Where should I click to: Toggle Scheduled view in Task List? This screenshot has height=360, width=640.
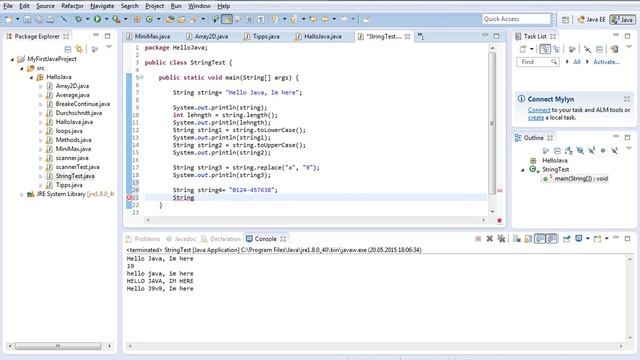[556, 49]
